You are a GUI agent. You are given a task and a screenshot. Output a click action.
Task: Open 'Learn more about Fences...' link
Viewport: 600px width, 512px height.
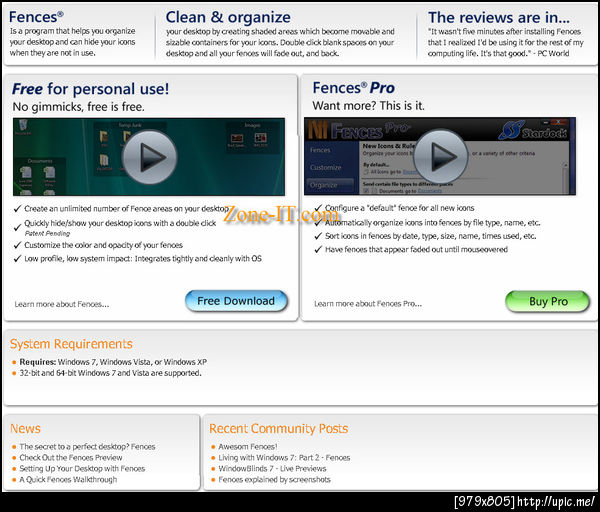[x=62, y=304]
